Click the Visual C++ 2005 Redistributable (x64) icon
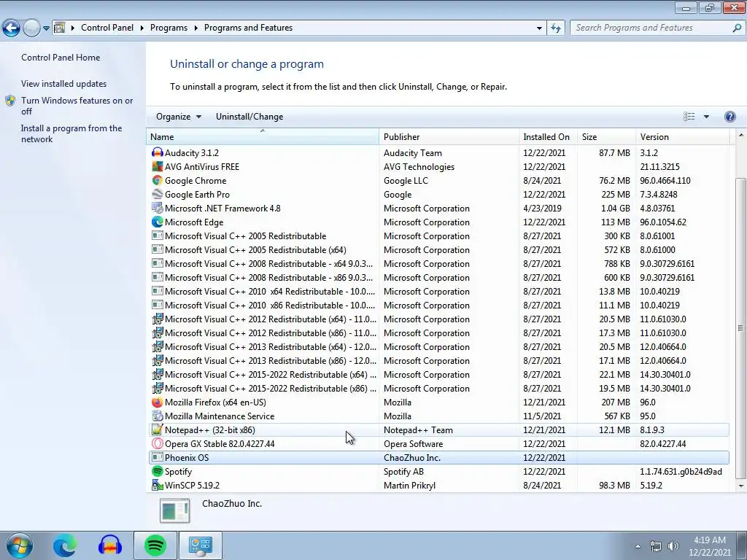The height and width of the screenshot is (560, 747). pyautogui.click(x=158, y=249)
